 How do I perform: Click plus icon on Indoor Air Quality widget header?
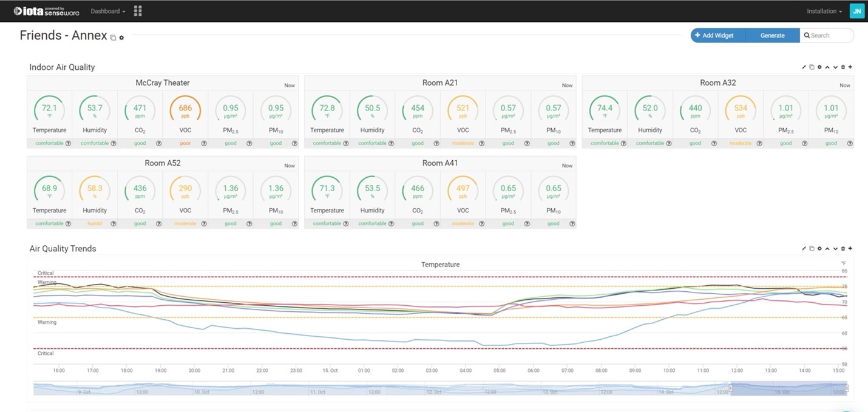[850, 67]
